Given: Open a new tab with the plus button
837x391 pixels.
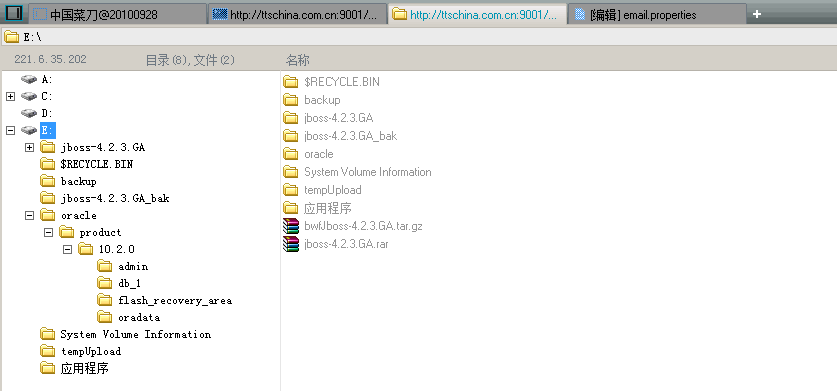Looking at the screenshot, I should (x=756, y=14).
